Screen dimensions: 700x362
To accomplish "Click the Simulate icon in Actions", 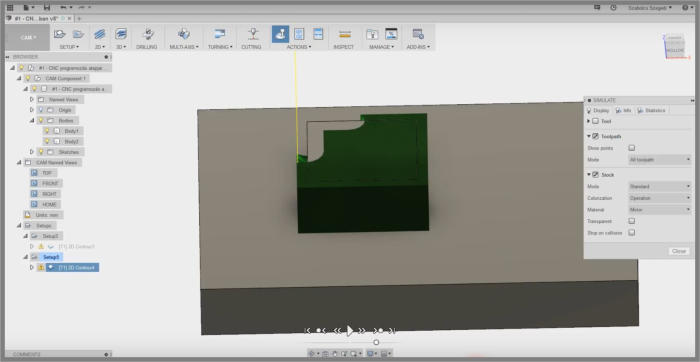I will click(x=280, y=34).
